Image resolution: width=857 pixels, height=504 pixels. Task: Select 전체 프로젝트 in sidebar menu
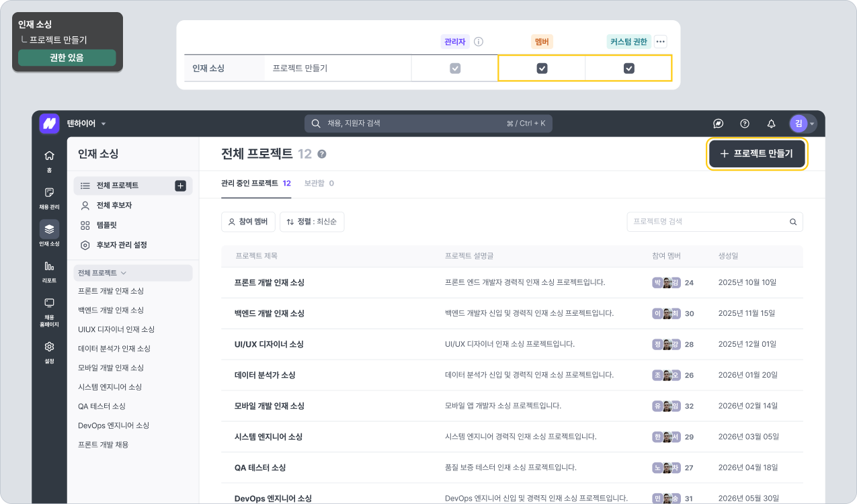point(133,185)
